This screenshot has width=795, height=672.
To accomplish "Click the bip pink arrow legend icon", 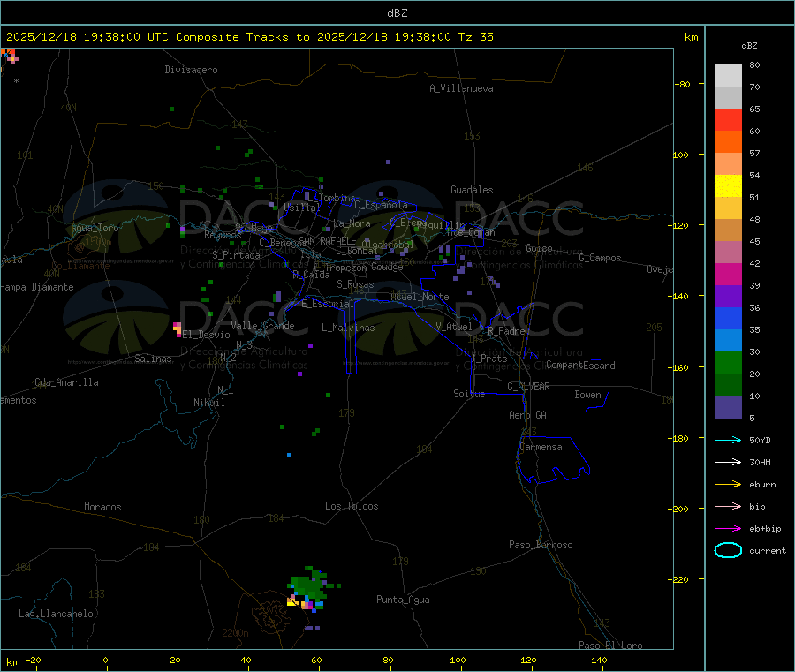I will pyautogui.click(x=728, y=506).
